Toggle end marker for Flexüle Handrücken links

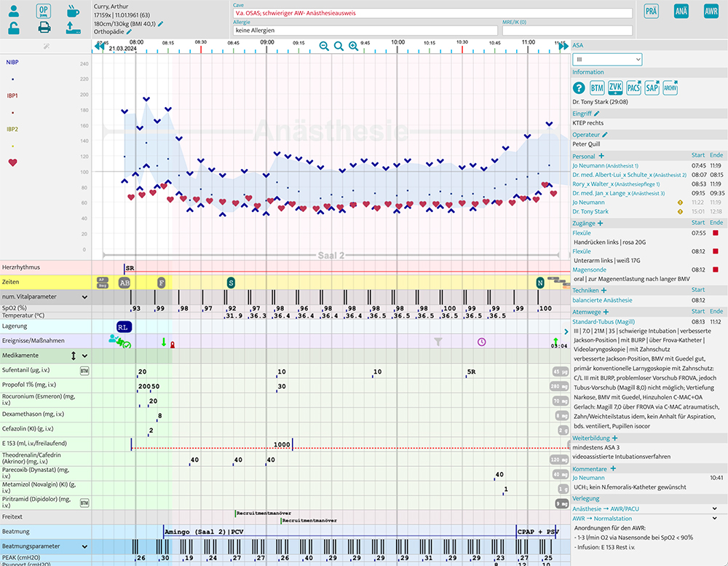click(716, 233)
